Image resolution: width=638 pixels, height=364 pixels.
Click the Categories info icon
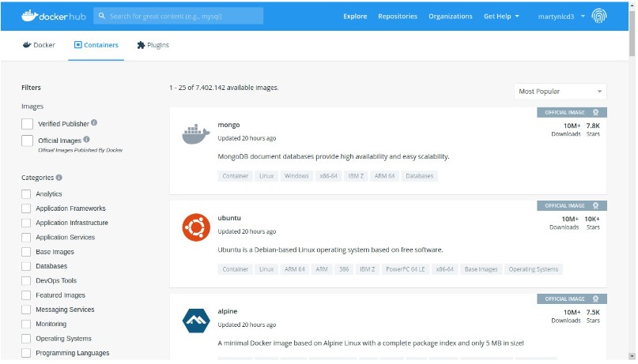(59, 177)
